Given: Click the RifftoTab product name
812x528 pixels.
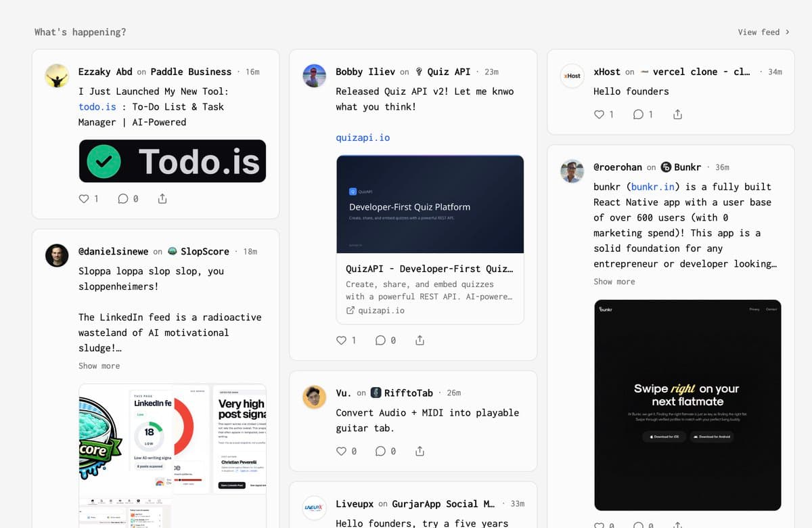Looking at the screenshot, I should [409, 393].
